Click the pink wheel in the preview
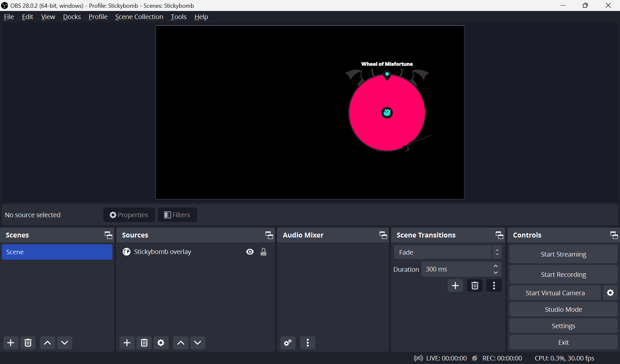The image size is (620, 364). tap(387, 113)
